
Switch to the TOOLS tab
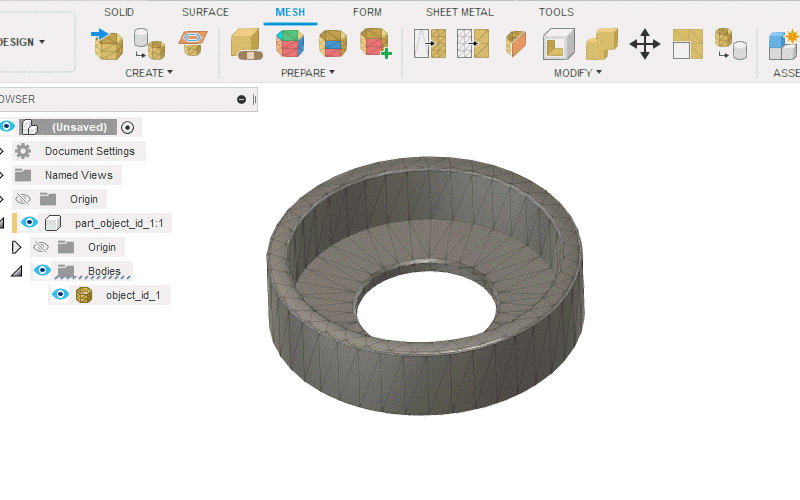coord(556,12)
